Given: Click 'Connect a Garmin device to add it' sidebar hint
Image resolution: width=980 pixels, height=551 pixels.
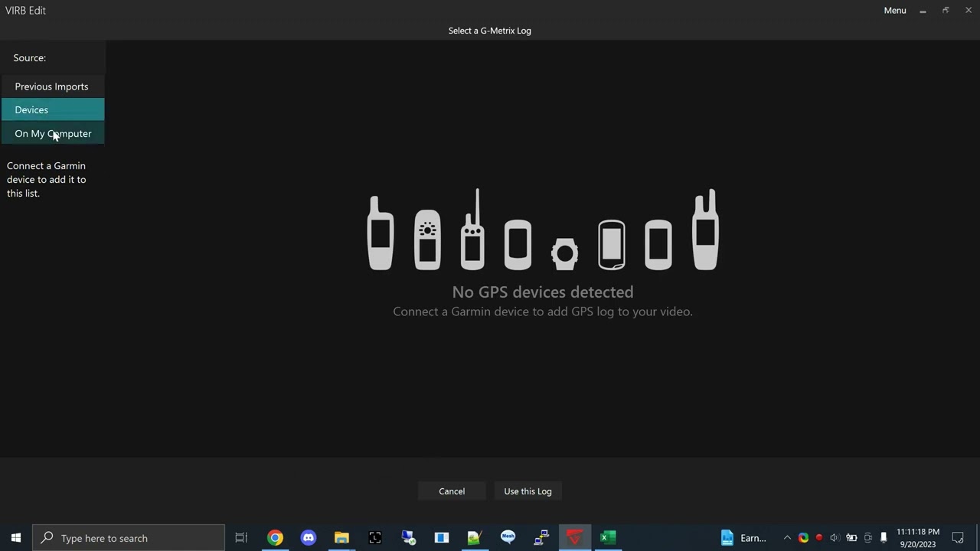Looking at the screenshot, I should [47, 180].
